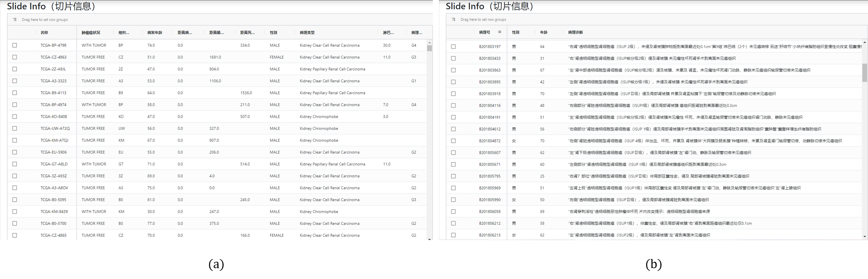Sort by the 病理诊断 column header

[x=575, y=32]
